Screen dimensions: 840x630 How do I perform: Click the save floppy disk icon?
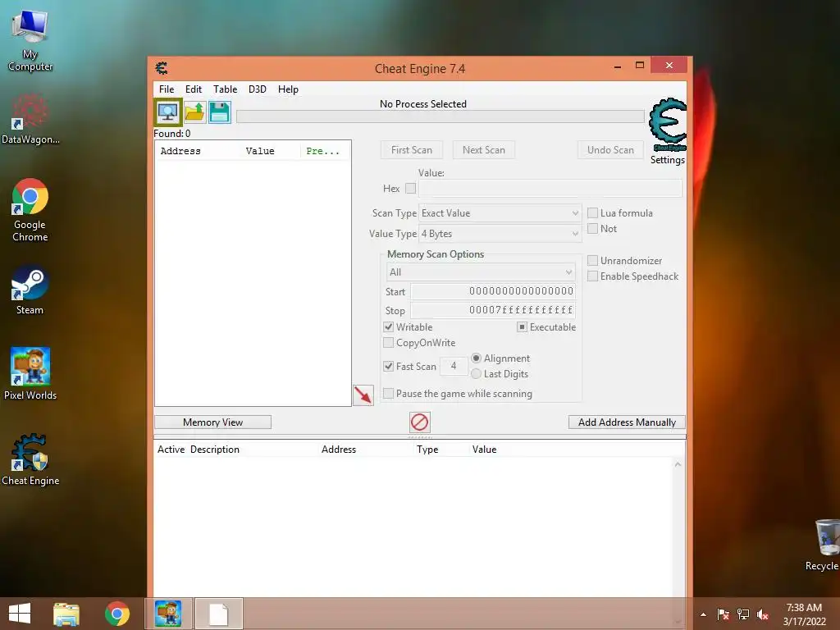(220, 112)
